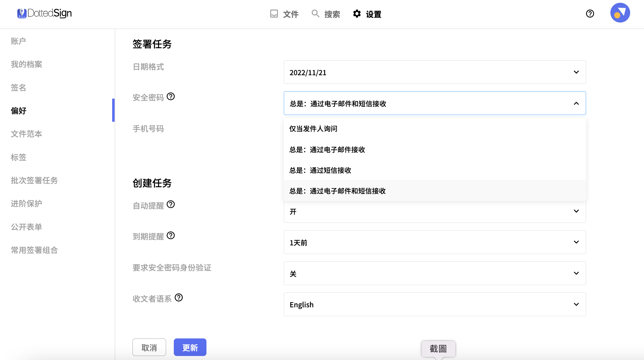Select 偏好 in the sidebar
644x360 pixels.
pos(18,111)
